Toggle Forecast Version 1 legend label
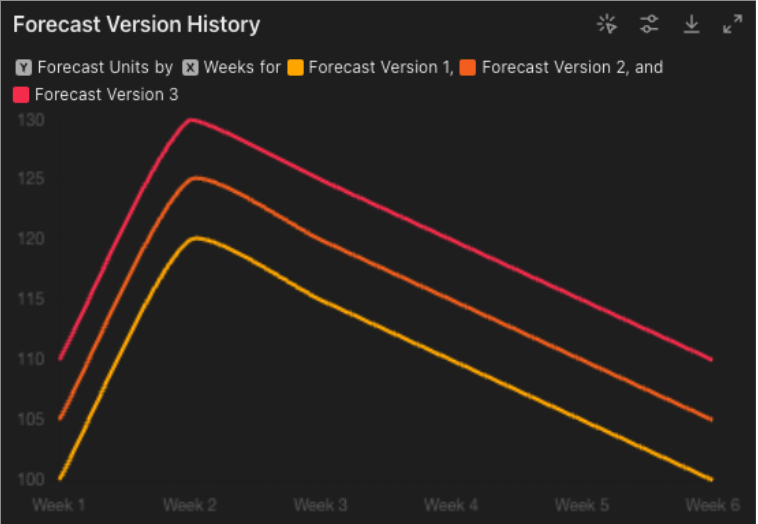This screenshot has height=524, width=758. tap(380, 68)
